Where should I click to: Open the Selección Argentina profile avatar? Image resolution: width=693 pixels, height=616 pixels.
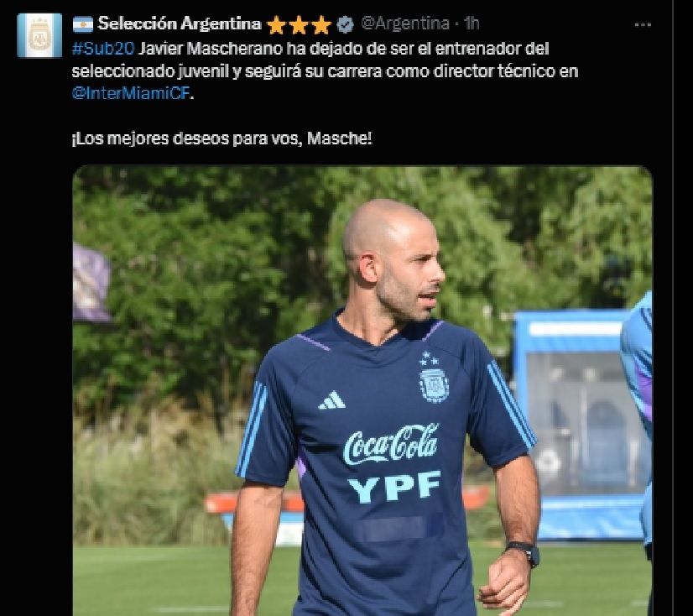39,35
